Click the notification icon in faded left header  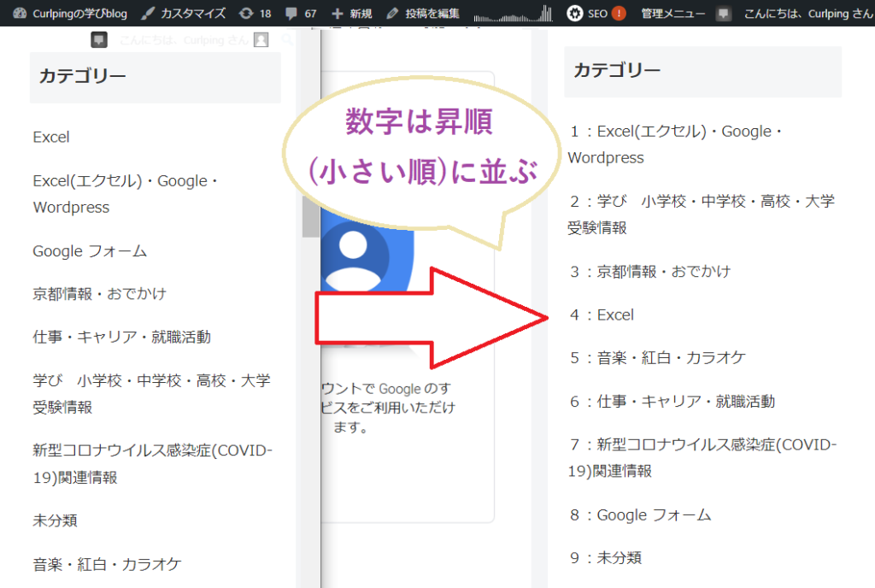pos(99,39)
